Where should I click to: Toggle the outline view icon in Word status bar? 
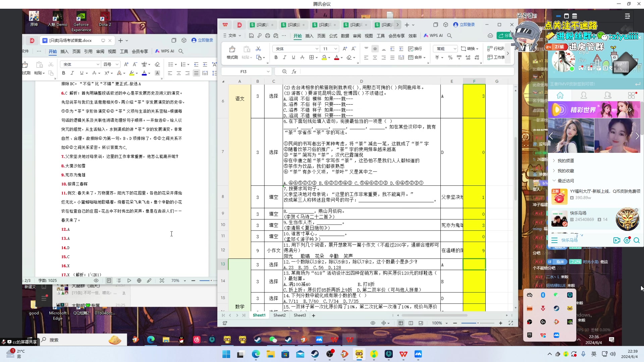tap(119, 281)
